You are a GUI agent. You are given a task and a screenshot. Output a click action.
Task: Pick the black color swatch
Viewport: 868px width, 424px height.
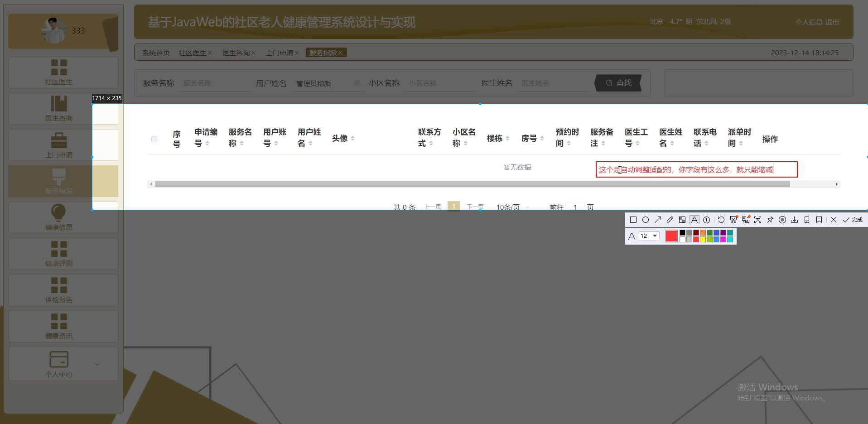point(682,233)
